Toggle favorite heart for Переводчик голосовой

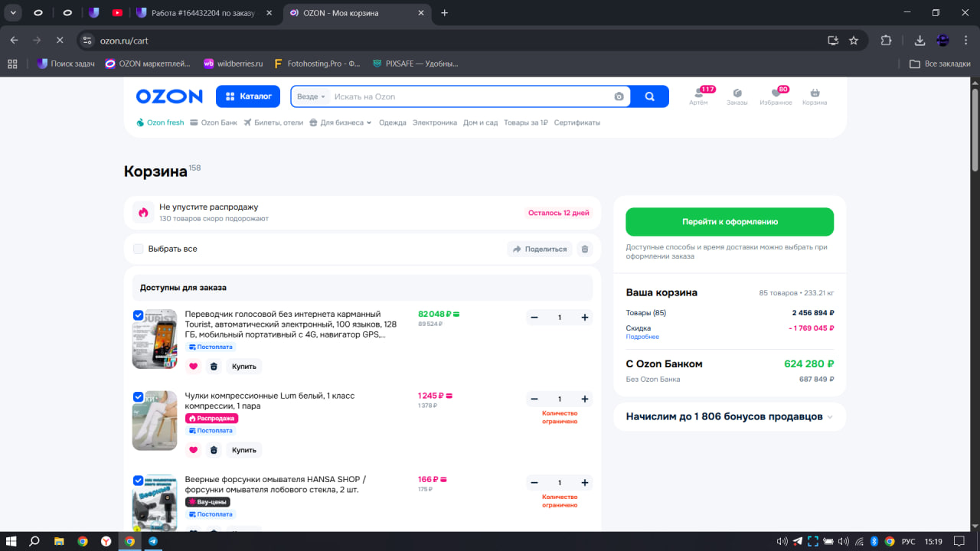tap(193, 367)
